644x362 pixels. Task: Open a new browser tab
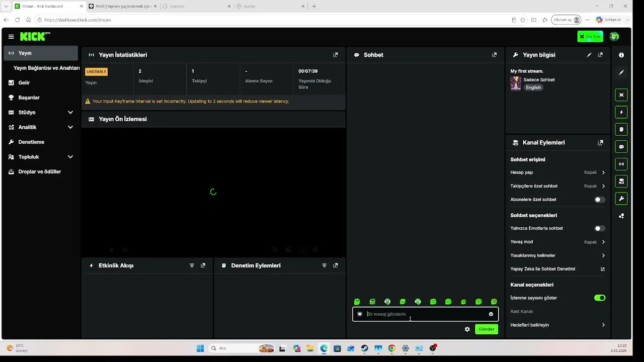[x=314, y=7]
